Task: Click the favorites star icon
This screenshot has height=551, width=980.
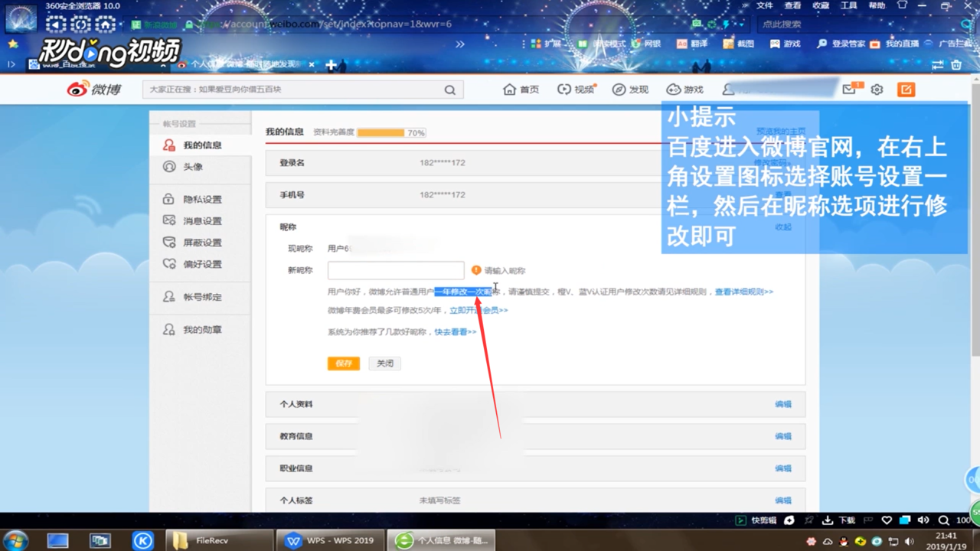Action: pyautogui.click(x=12, y=44)
